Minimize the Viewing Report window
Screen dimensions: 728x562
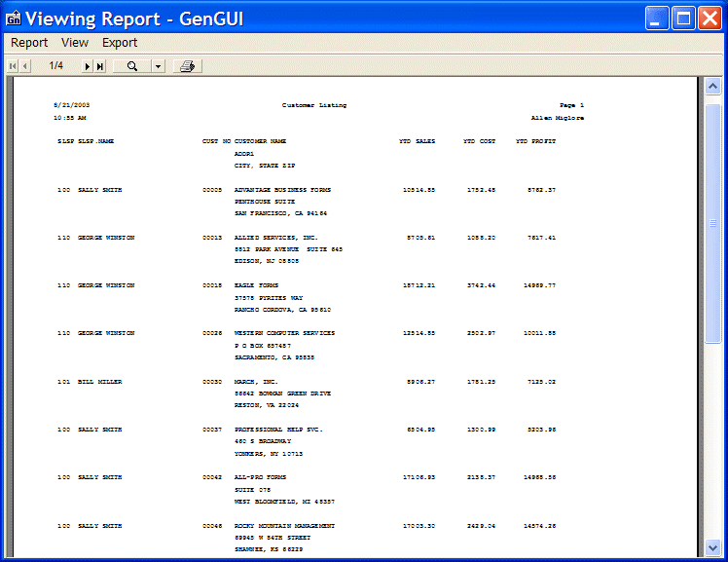658,18
